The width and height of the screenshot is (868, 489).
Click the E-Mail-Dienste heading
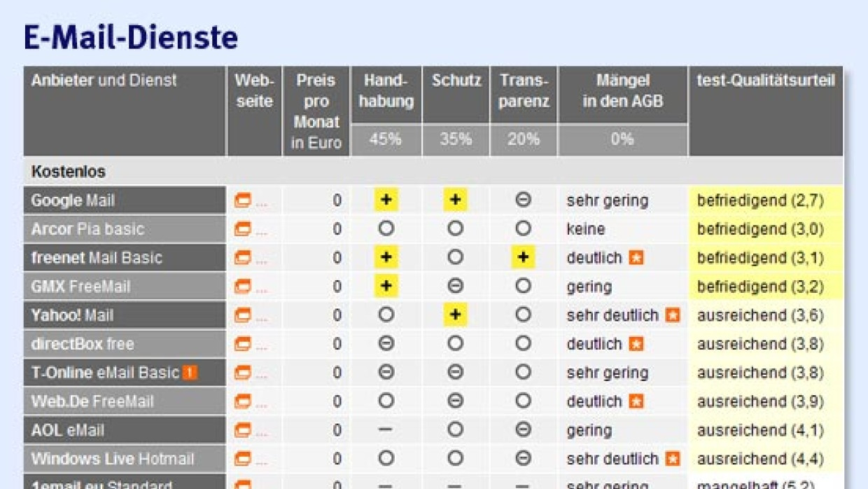pyautogui.click(x=131, y=37)
